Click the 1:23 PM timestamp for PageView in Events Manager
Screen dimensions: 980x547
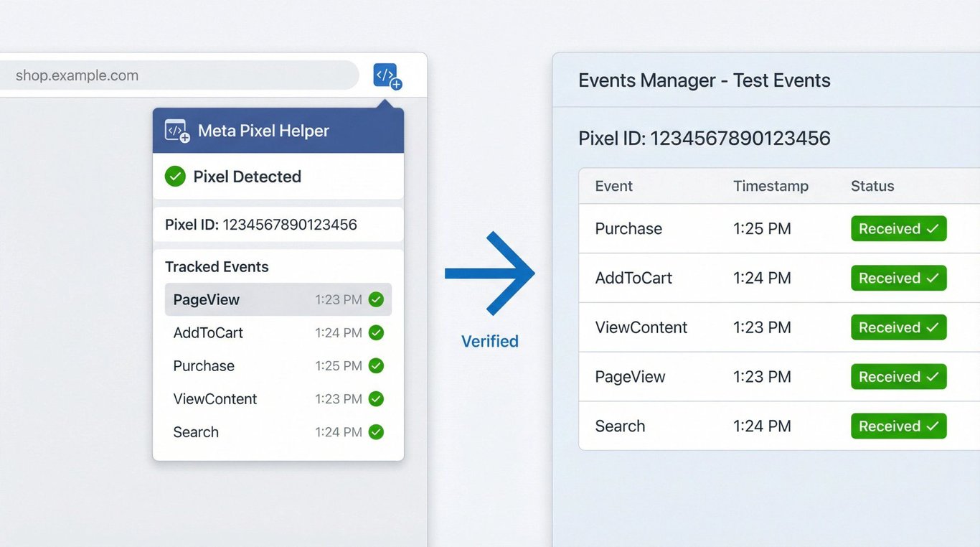[x=762, y=377]
